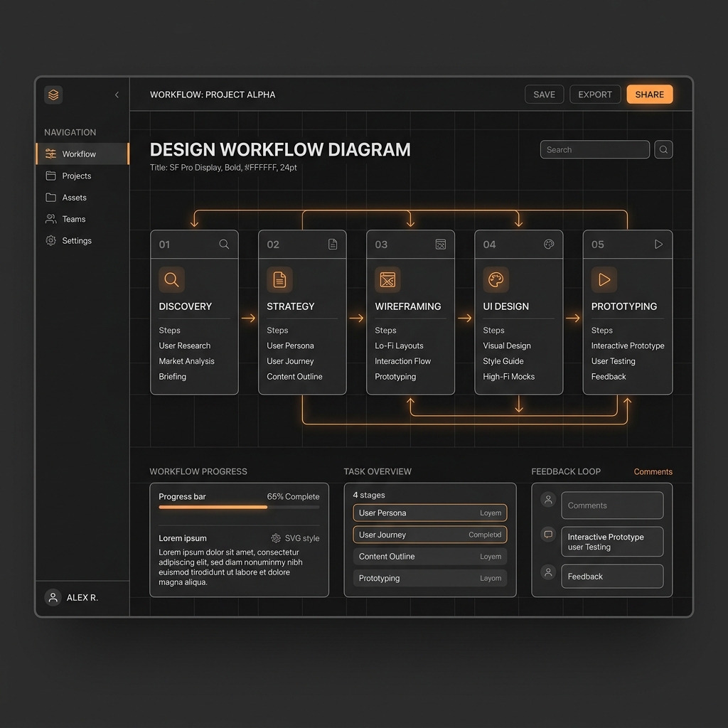Click the arrow between Discovery and Strategy

point(248,318)
